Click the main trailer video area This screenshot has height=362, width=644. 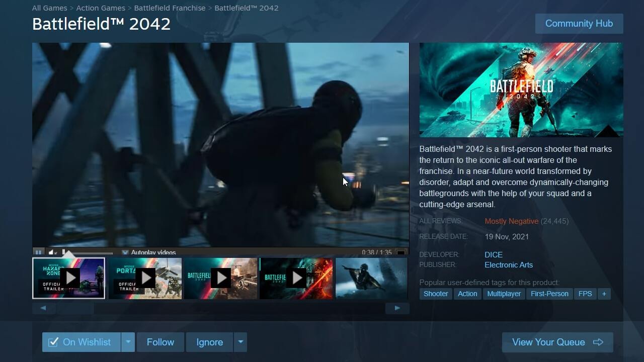(220, 145)
